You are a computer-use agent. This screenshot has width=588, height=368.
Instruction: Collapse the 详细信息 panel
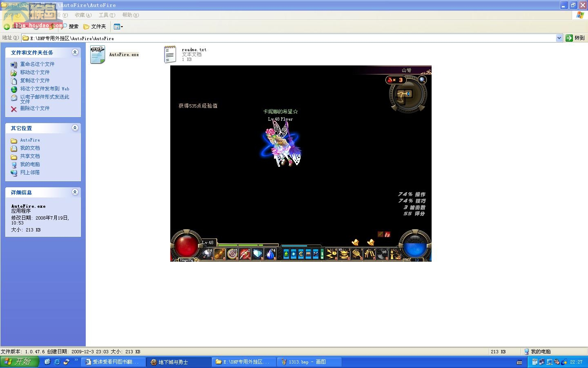click(75, 192)
